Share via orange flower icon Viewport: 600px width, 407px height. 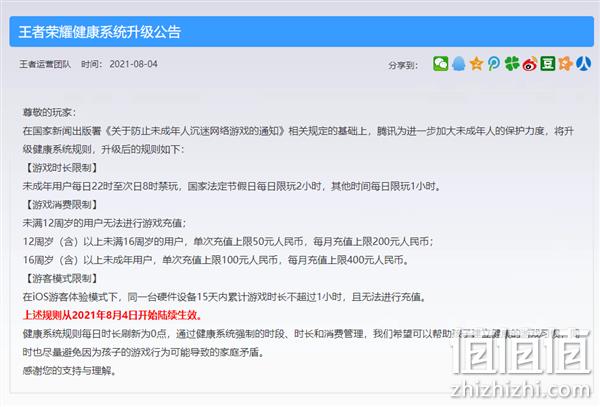(565, 63)
